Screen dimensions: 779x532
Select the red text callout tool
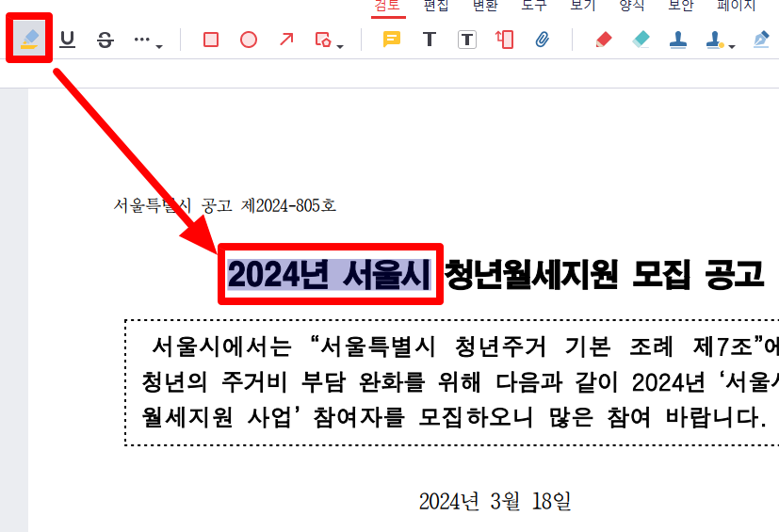coord(504,40)
